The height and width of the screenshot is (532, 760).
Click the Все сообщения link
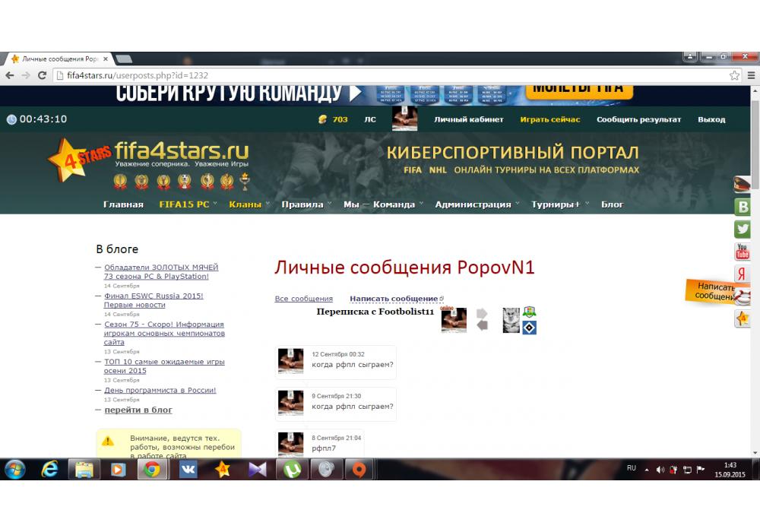(303, 299)
